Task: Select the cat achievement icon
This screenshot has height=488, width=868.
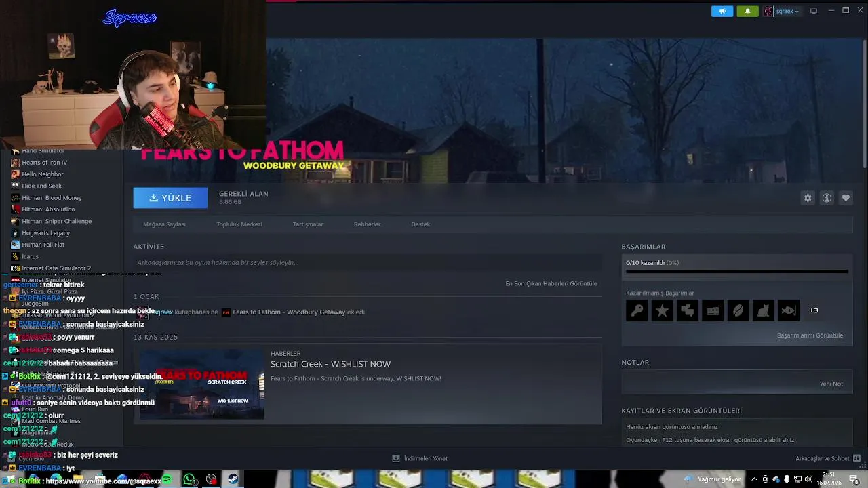Action: (x=763, y=310)
